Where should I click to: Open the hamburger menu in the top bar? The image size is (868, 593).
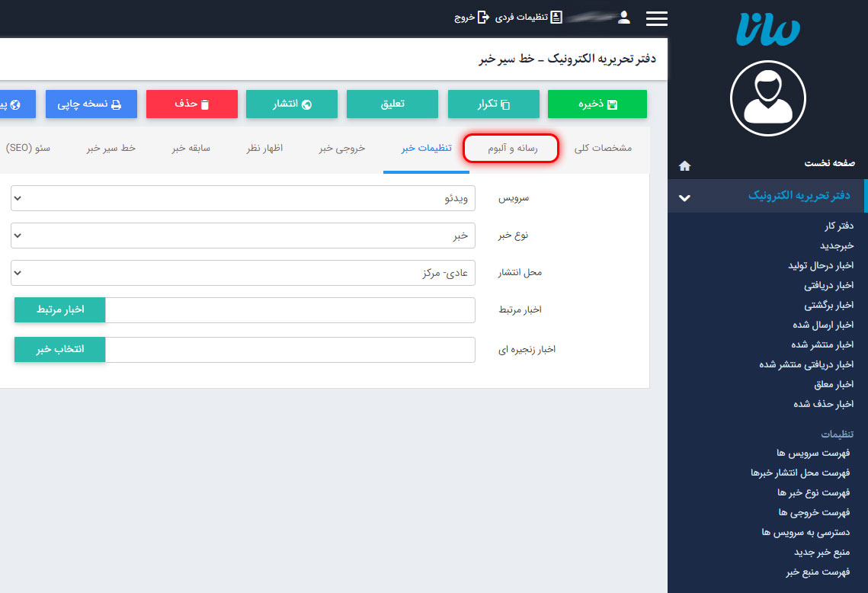click(656, 18)
